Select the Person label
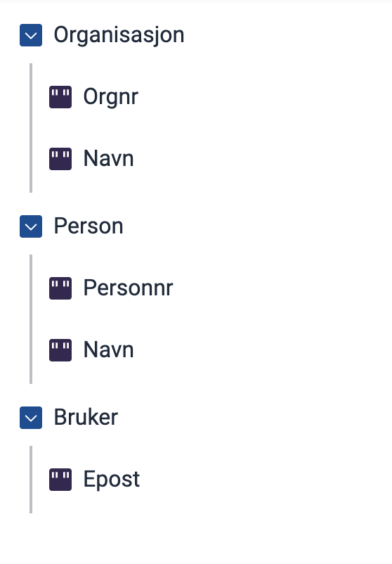Screen dimensions: 392x564 point(89,226)
